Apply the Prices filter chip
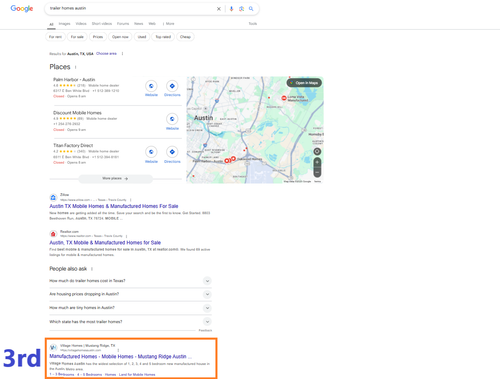This screenshot has height=379, width=500. (98, 37)
